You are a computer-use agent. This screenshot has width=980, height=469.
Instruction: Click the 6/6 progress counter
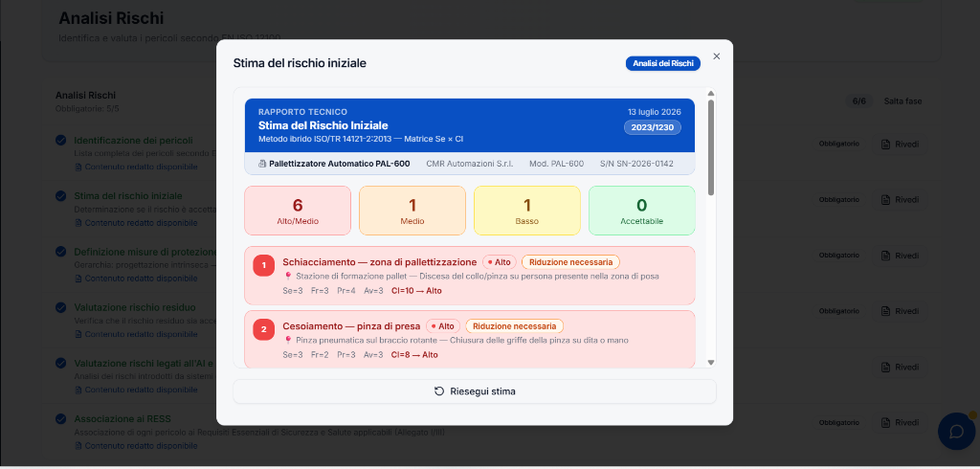click(x=858, y=101)
